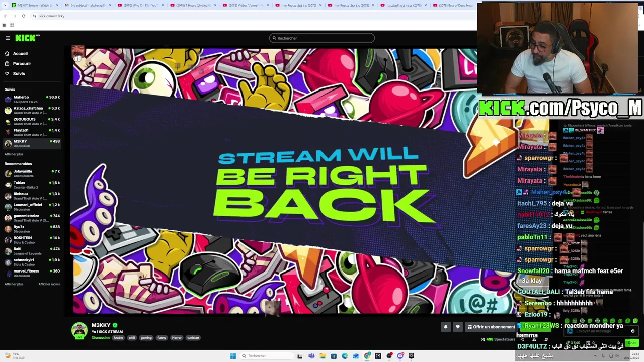Click the Discussion category link under title
644x362 pixels.
(101, 338)
